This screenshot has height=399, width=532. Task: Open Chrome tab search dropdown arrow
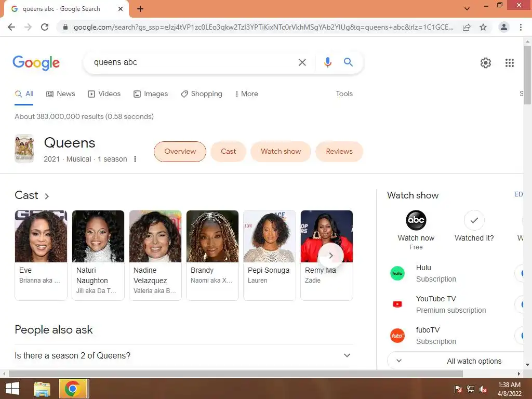click(467, 9)
